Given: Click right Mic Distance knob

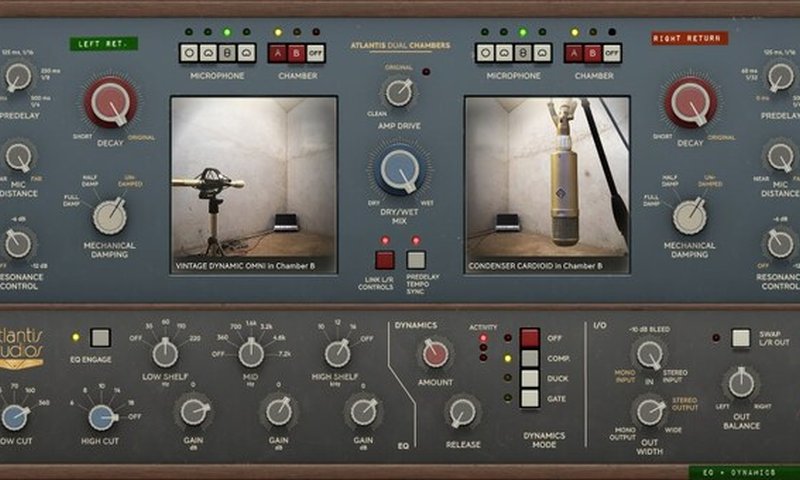Looking at the screenshot, I should [x=781, y=157].
